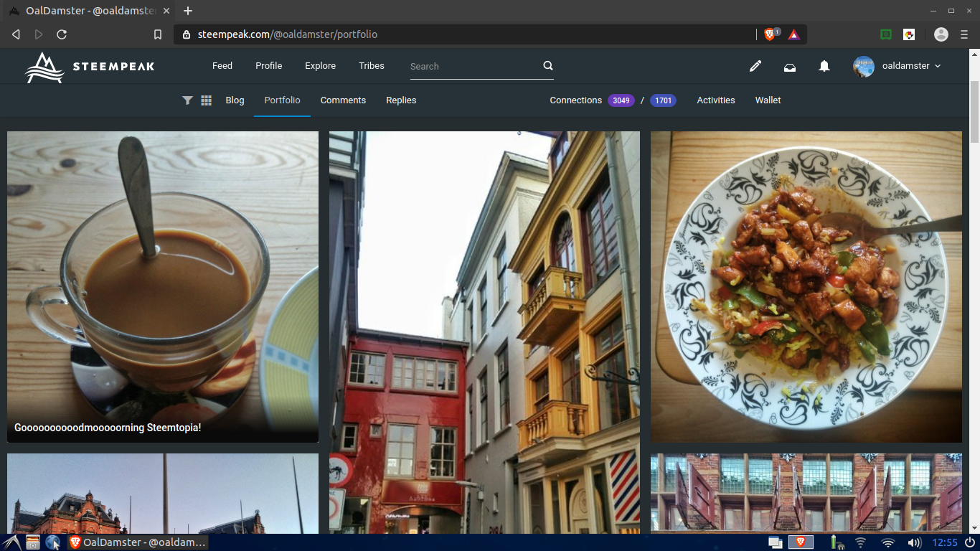
Task: Click the red-yellow arrow extension icon
Action: [909, 34]
